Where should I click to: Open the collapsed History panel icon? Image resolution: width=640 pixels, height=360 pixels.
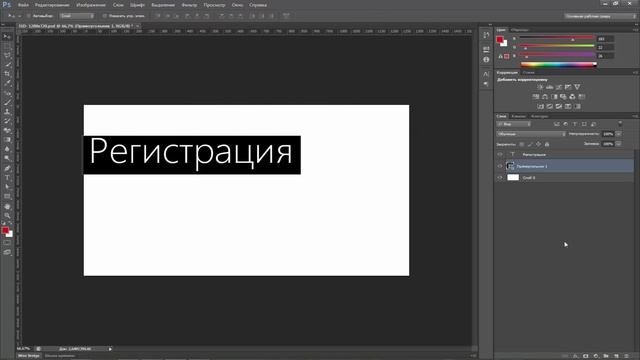[x=486, y=36]
